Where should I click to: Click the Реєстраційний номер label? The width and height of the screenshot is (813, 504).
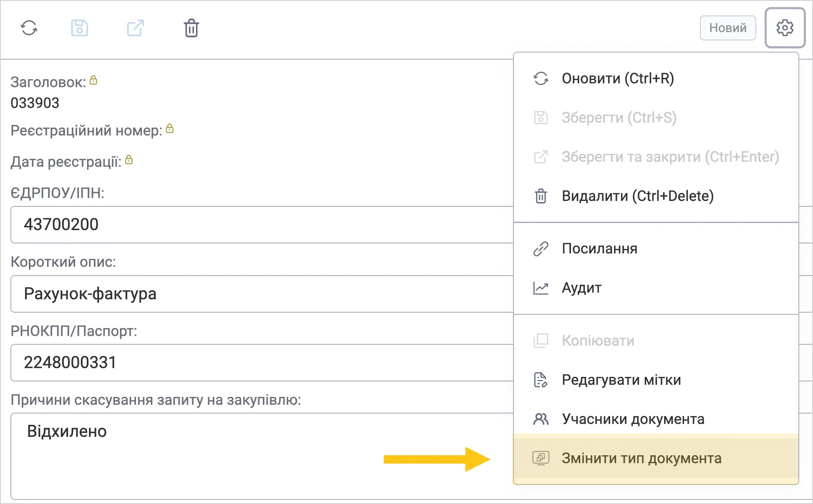[x=86, y=131]
